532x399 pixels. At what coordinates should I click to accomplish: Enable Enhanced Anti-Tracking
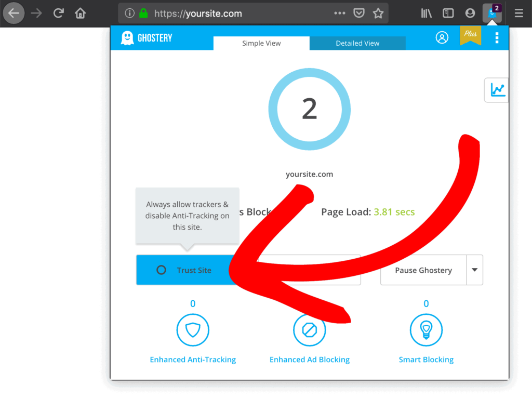tap(193, 330)
